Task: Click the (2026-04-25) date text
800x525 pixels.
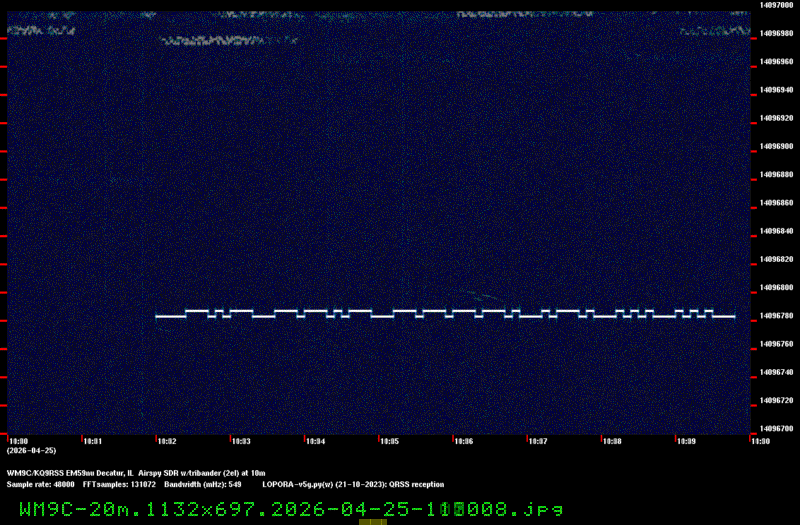Action: (x=32, y=451)
